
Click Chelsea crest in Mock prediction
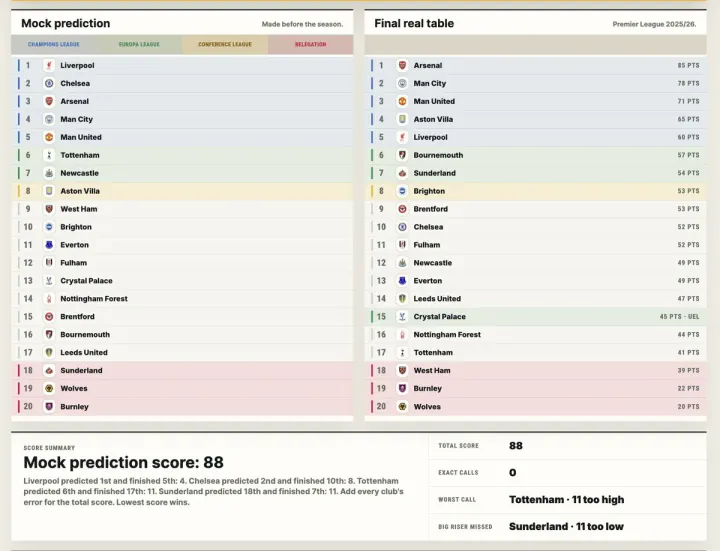pyautogui.click(x=49, y=83)
